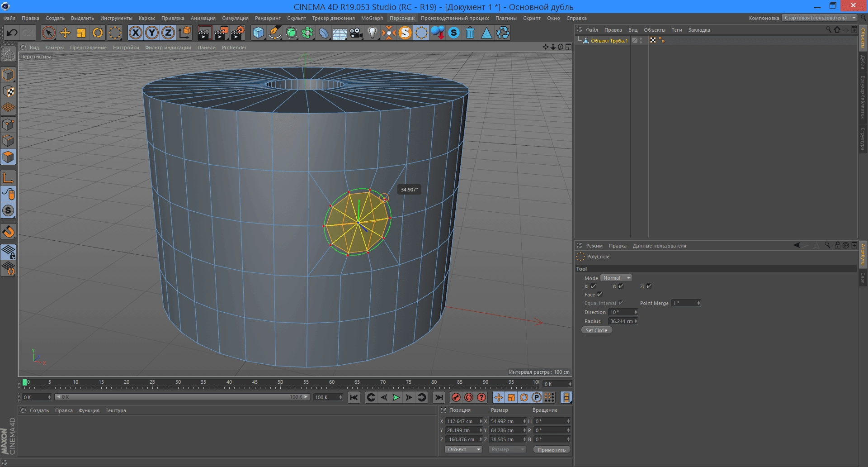This screenshot has width=868, height=467.
Task: Click the timeline end frame 100 K stepper
Action: tap(340, 397)
